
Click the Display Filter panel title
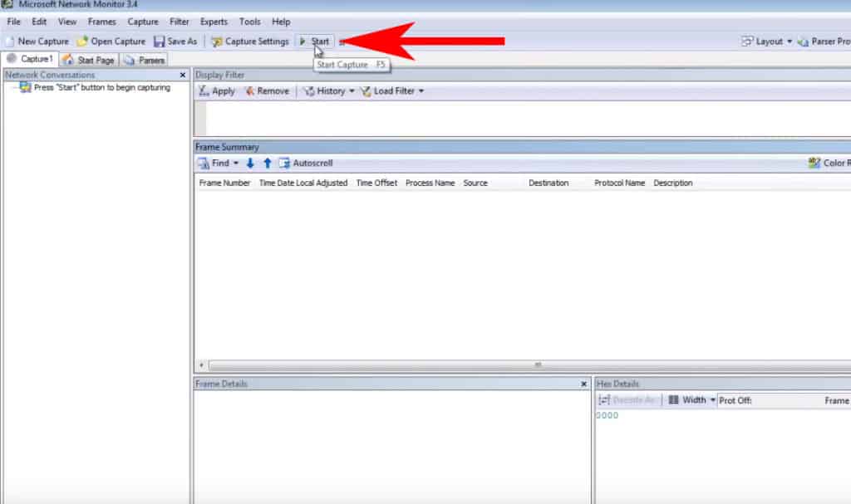[x=219, y=75]
